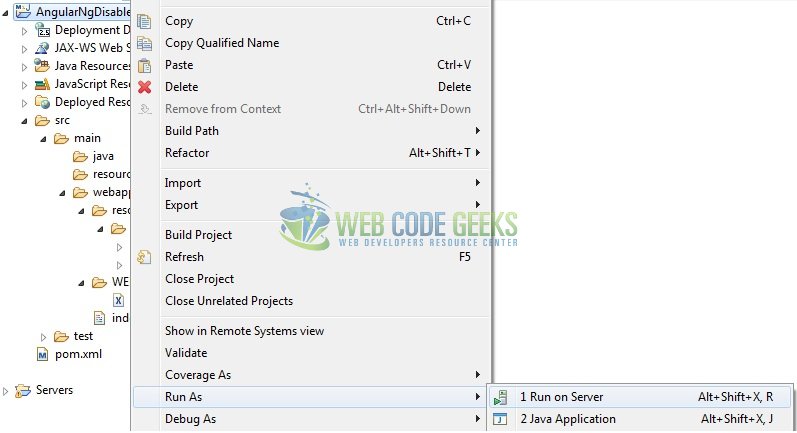Expand the Java Resources node
797x433 pixels.
(x=24, y=67)
